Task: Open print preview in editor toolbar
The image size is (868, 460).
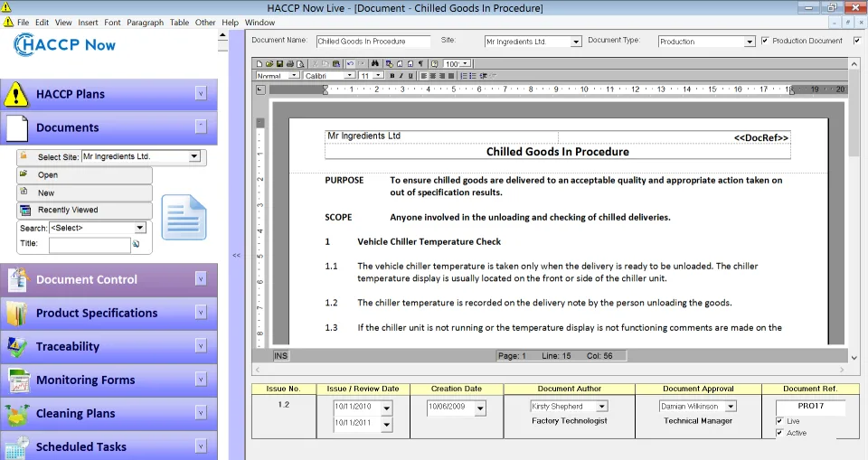Action: (x=300, y=63)
